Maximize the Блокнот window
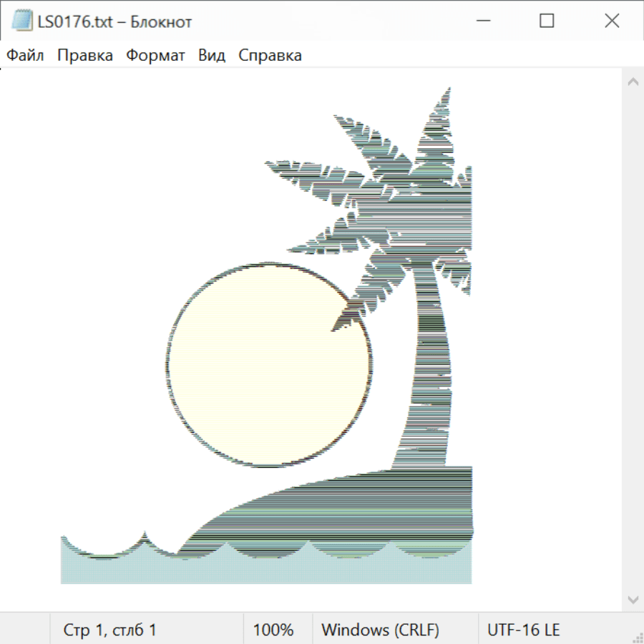644x644 pixels. (x=547, y=21)
